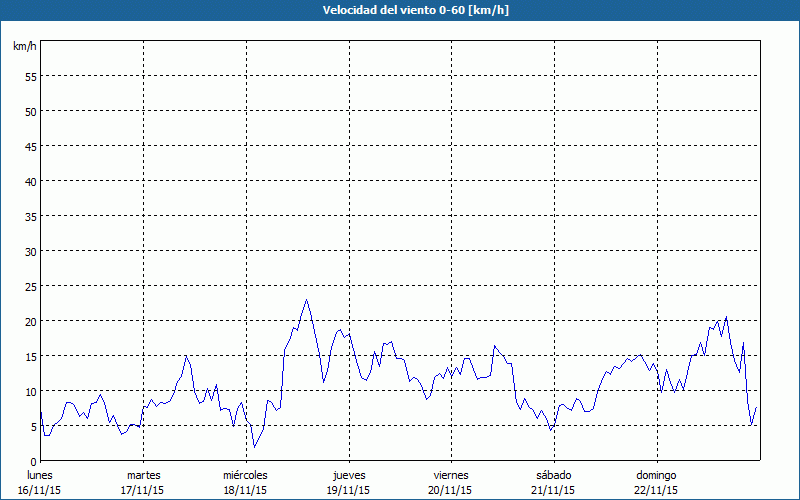Click the '55' value on the y-axis
This screenshot has width=800, height=500.
[x=30, y=76]
